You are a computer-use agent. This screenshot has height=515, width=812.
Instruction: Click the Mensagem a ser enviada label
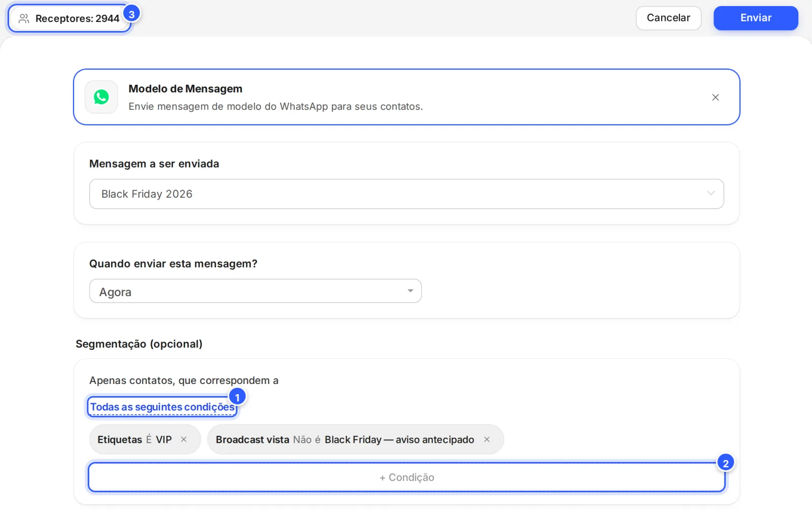click(154, 164)
